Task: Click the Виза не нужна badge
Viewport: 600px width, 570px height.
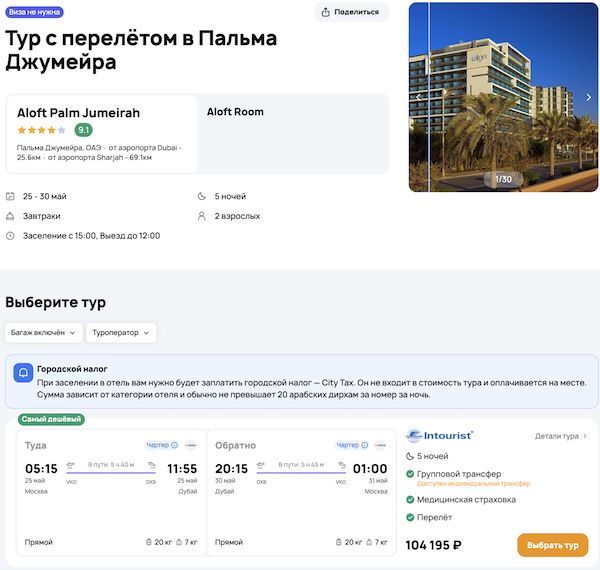Action: [x=36, y=12]
